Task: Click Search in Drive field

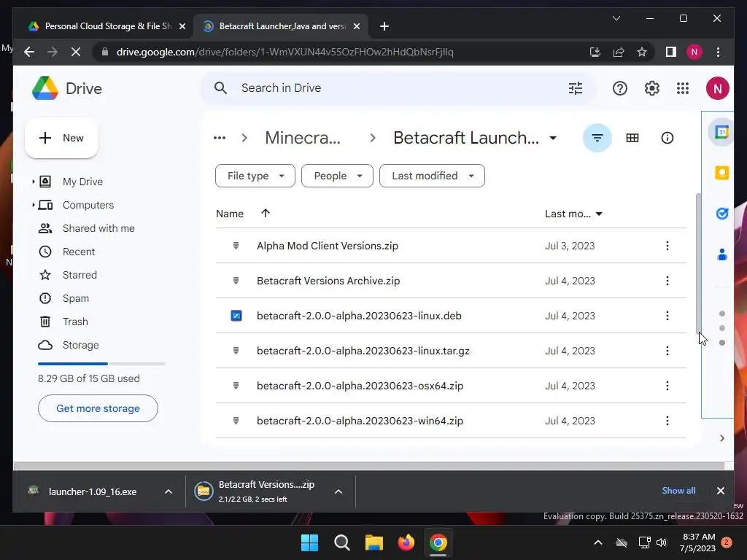Action: pos(398,88)
